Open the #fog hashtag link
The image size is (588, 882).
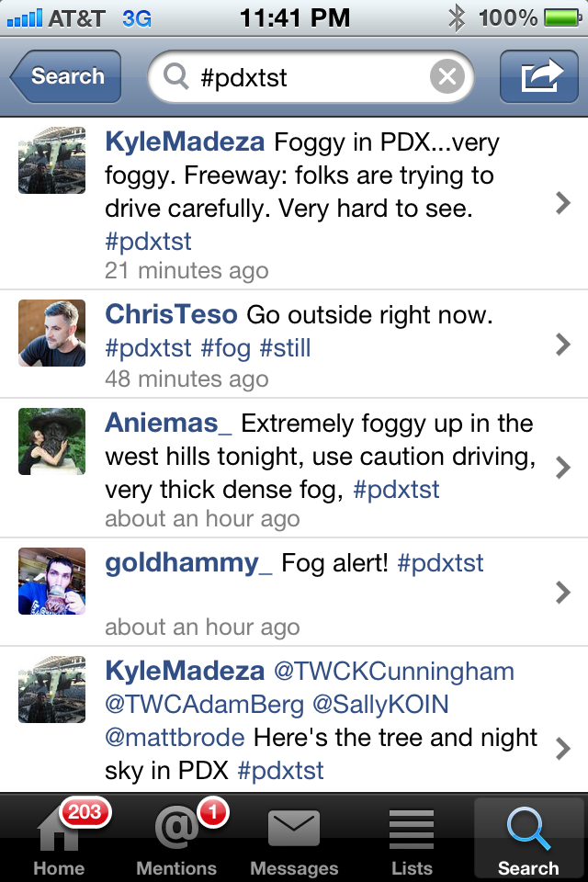point(226,348)
